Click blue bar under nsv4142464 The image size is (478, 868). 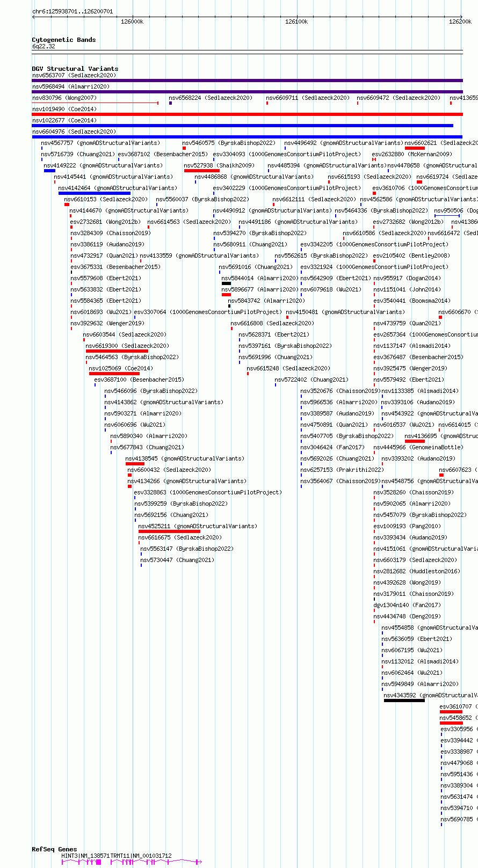95,193
